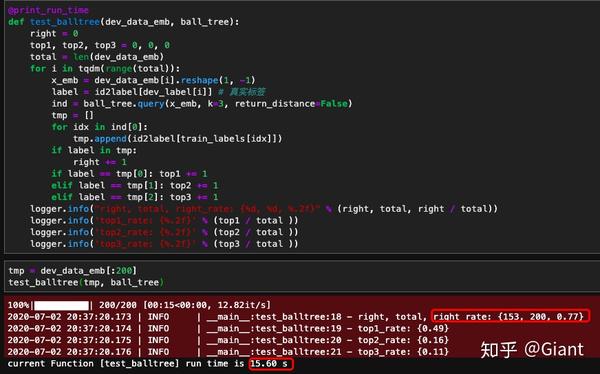Click the green Chinese comment after id2label
This screenshot has width=600, height=374.
pyautogui.click(x=241, y=92)
